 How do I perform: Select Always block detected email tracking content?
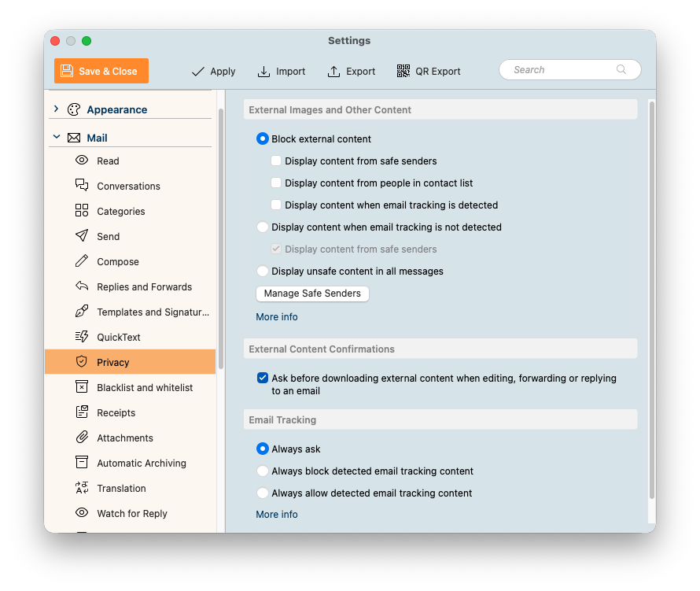(263, 471)
